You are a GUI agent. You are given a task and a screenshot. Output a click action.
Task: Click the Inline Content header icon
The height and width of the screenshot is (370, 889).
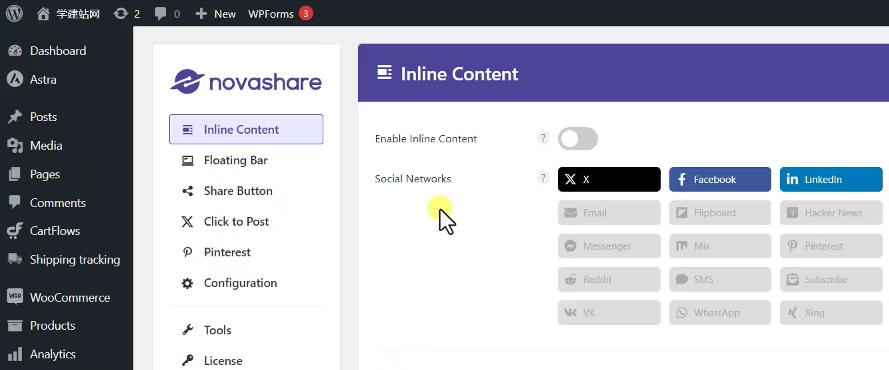click(x=384, y=73)
